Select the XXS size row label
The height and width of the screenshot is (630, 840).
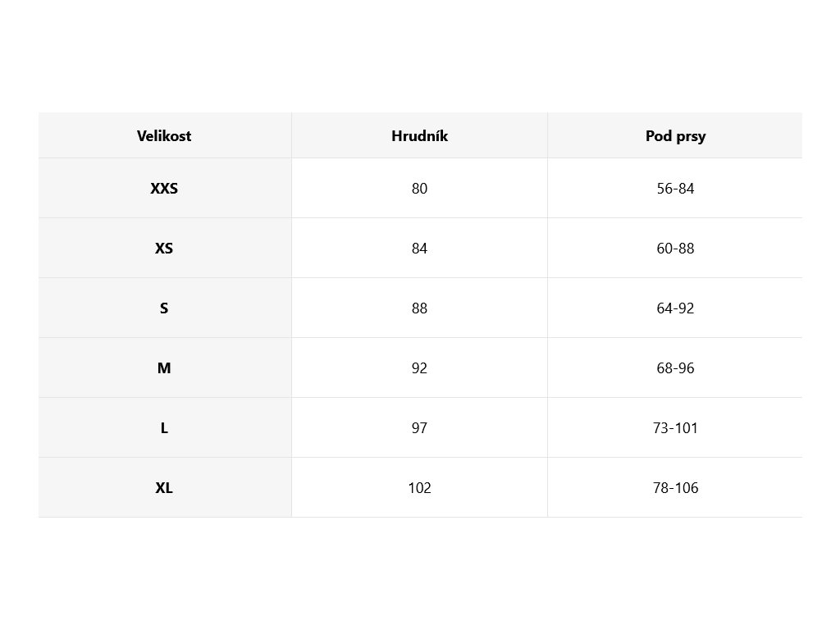pyautogui.click(x=164, y=189)
